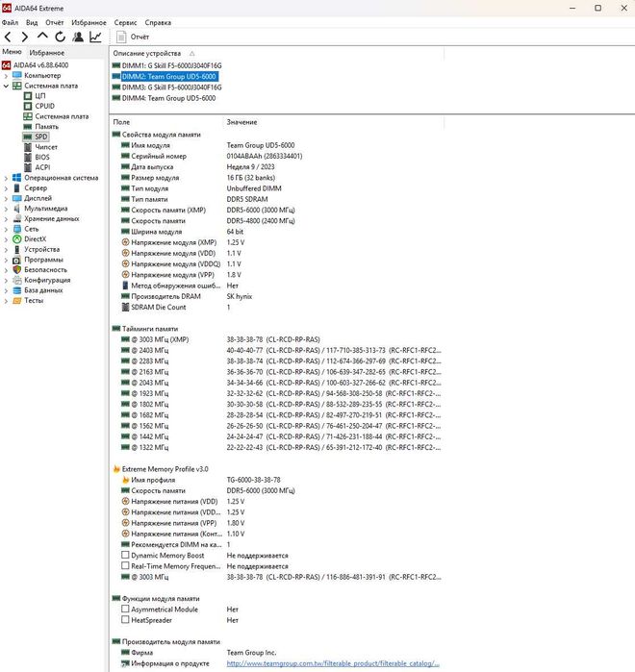Expand the Компьютер tree node
Screen dimensions: 635x672
coord(6,76)
